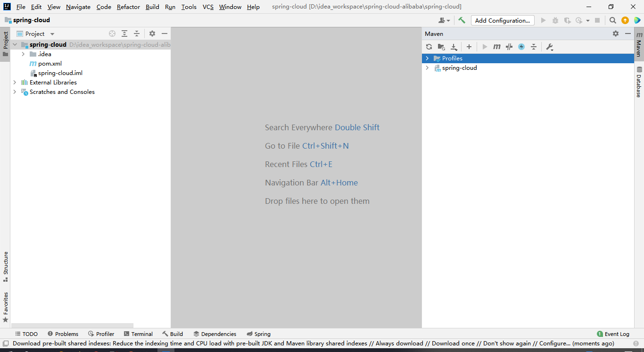Viewport: 644px width, 352px height.
Task: Toggle Maven Skip Tests mode
Action: pos(509,47)
